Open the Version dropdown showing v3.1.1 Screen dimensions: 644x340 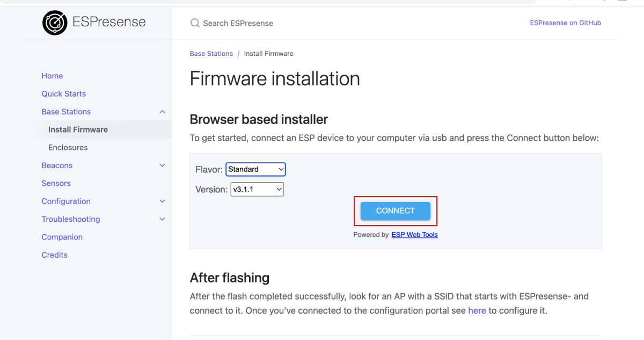coord(257,189)
